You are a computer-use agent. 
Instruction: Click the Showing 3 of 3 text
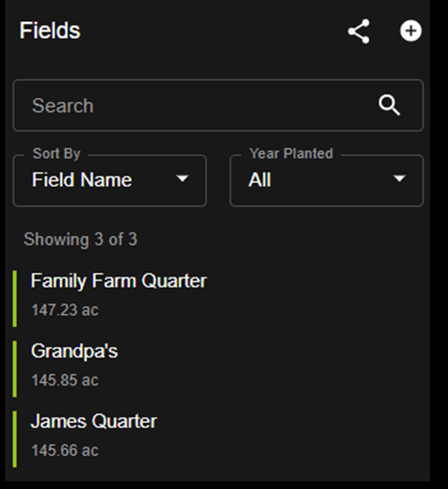[x=81, y=239]
